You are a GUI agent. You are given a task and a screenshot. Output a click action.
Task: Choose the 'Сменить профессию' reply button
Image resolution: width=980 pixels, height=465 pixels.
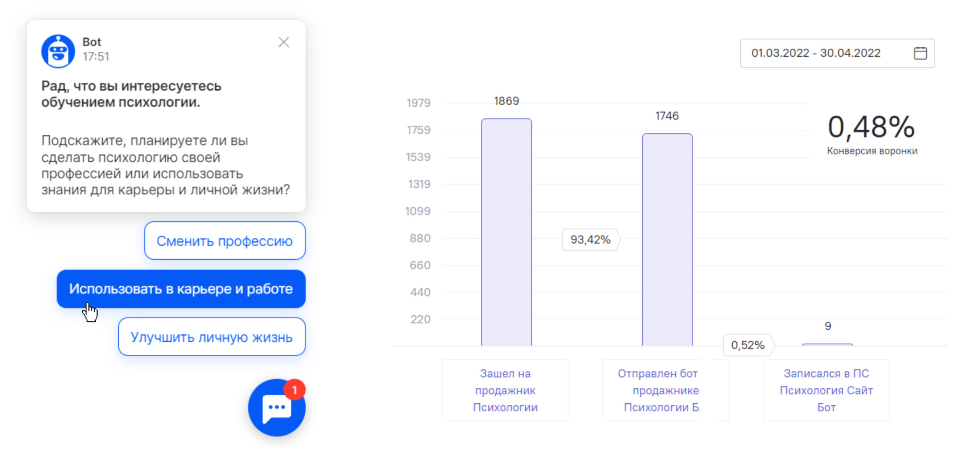click(x=225, y=241)
